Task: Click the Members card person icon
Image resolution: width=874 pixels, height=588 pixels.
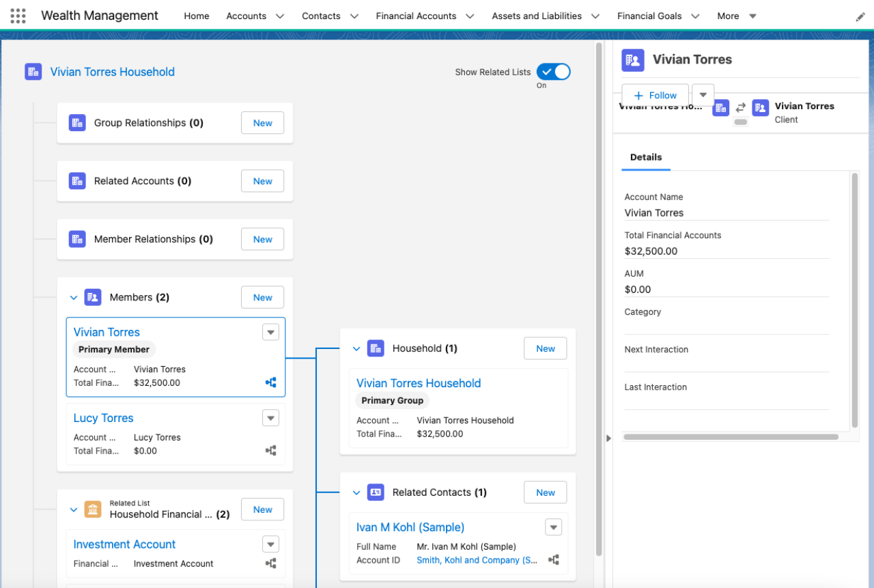Action: coord(93,297)
